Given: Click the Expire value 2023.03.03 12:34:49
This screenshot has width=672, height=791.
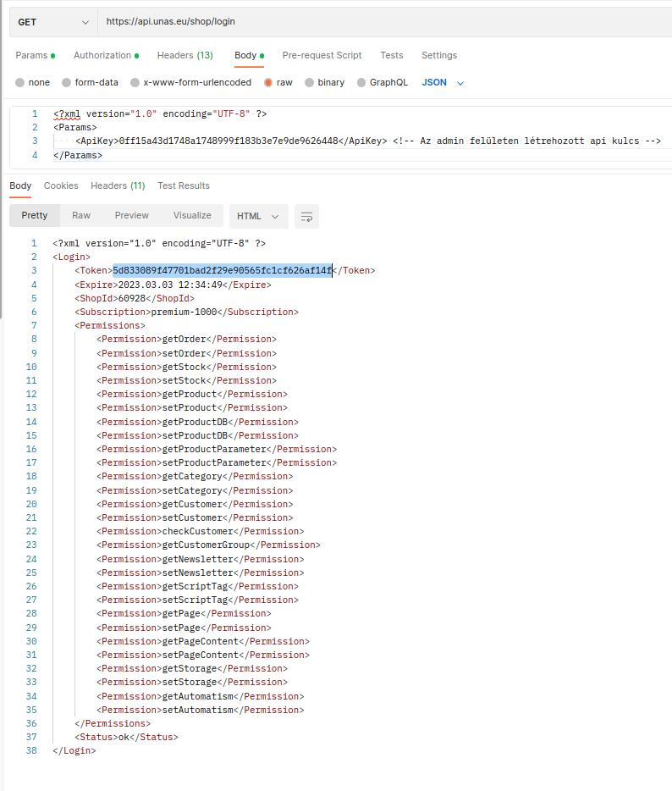Looking at the screenshot, I should (170, 285).
